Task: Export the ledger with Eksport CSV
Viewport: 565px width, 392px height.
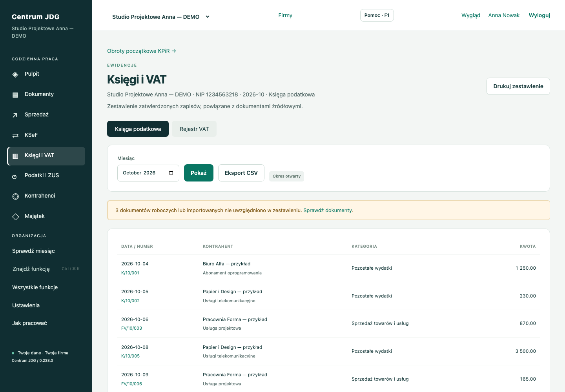Action: 241,173
